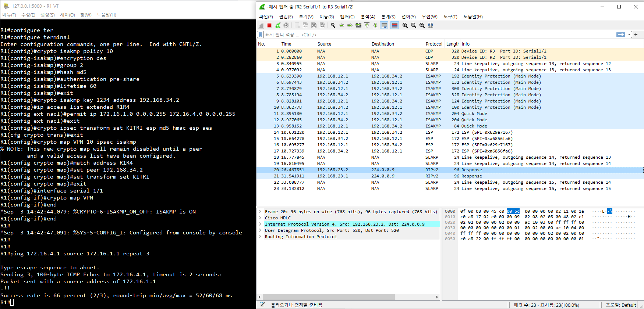Image resolution: width=644 pixels, height=309 pixels.
Task: Open the 분석(A) menu in Wireshark
Action: tap(368, 17)
